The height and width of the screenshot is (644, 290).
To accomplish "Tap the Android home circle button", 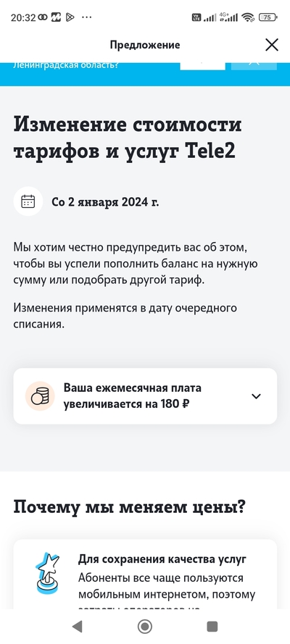I will click(144, 627).
